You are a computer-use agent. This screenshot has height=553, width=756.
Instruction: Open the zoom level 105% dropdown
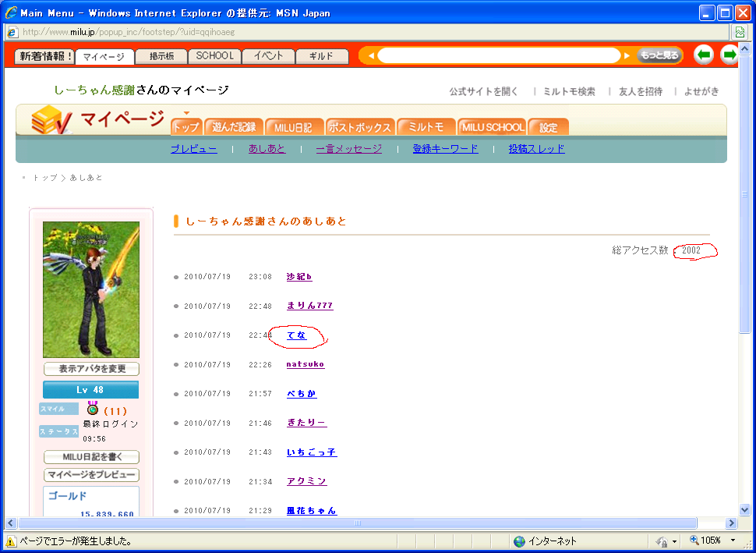pyautogui.click(x=733, y=541)
